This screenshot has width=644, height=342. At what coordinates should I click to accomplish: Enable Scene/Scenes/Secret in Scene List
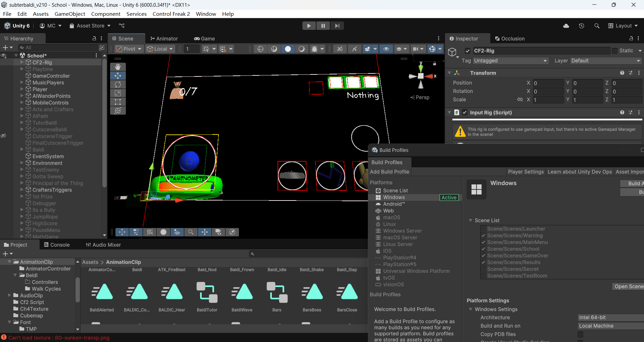pyautogui.click(x=483, y=269)
